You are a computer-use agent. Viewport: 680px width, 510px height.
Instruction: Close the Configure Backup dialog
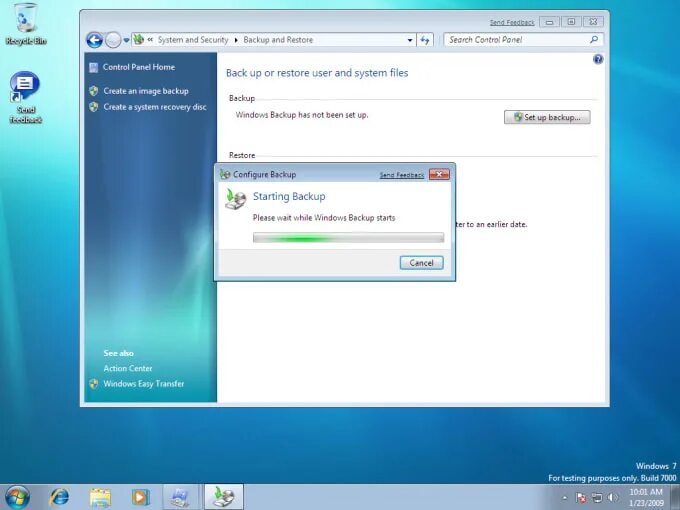click(439, 174)
